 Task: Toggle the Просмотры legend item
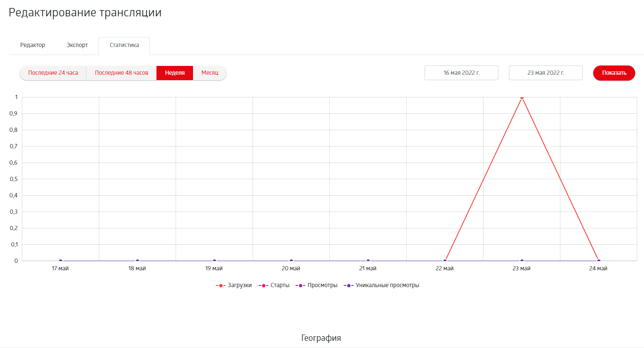317,285
